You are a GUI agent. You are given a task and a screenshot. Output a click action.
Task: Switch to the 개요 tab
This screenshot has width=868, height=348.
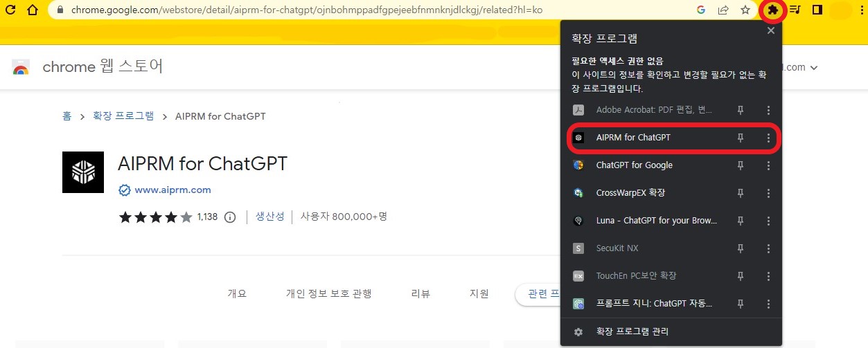click(237, 293)
